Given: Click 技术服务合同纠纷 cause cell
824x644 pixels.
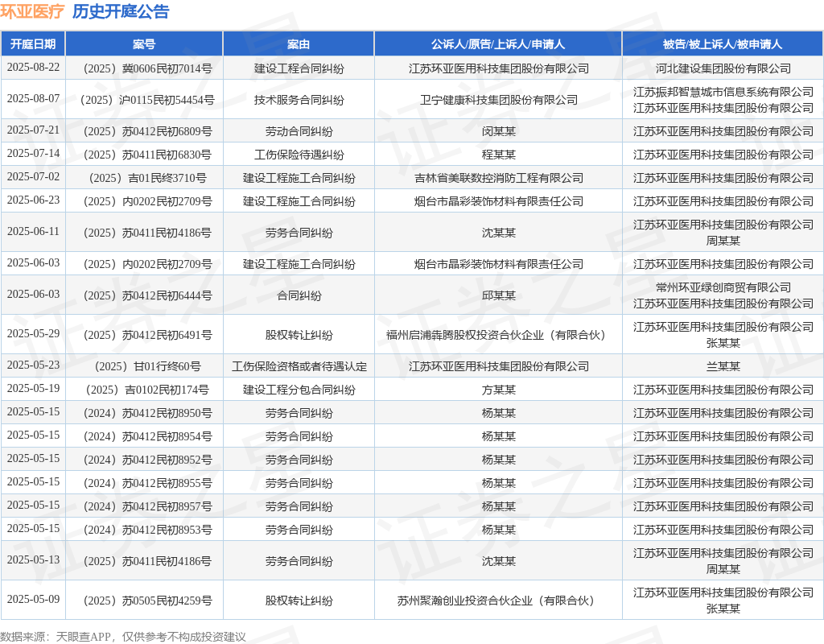Looking at the screenshot, I should (x=299, y=100).
